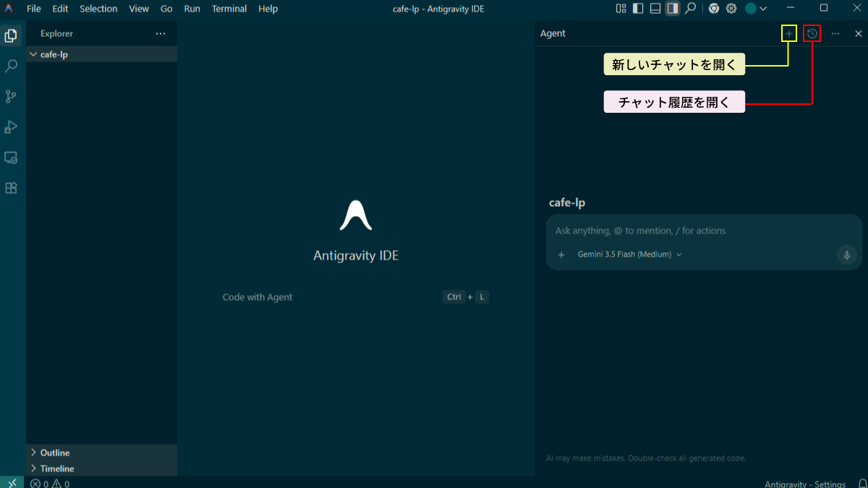Open the Source Control view
The width and height of the screenshot is (868, 488).
coord(11,96)
